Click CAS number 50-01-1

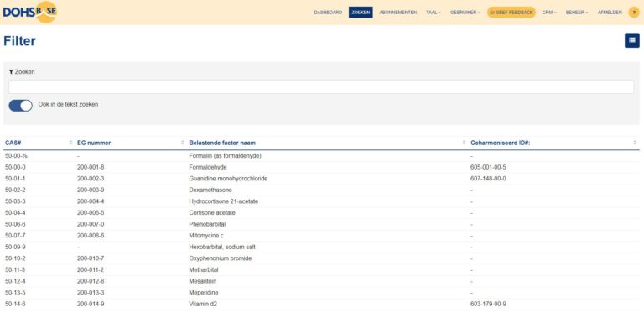pyautogui.click(x=15, y=179)
